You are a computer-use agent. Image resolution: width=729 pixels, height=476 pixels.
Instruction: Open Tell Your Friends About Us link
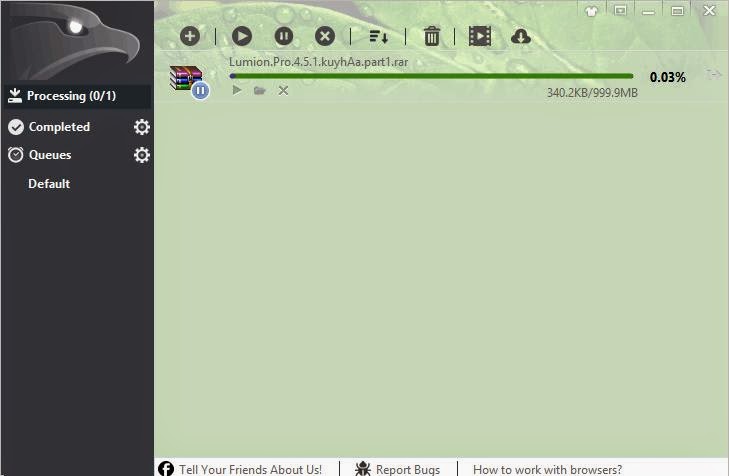250,469
